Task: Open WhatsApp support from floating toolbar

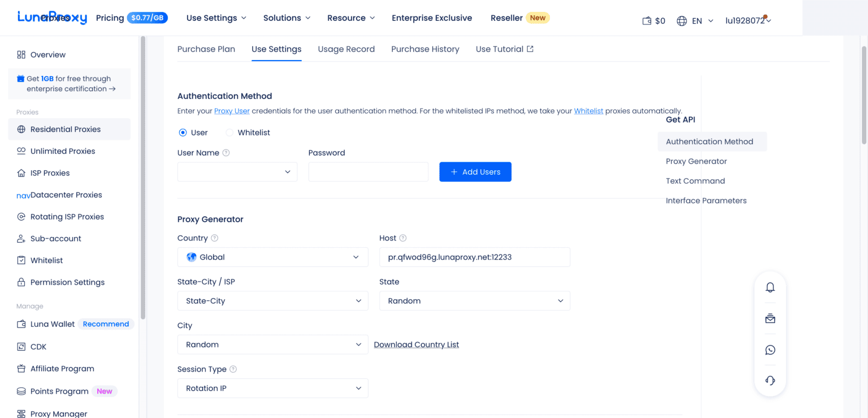Action: point(770,350)
